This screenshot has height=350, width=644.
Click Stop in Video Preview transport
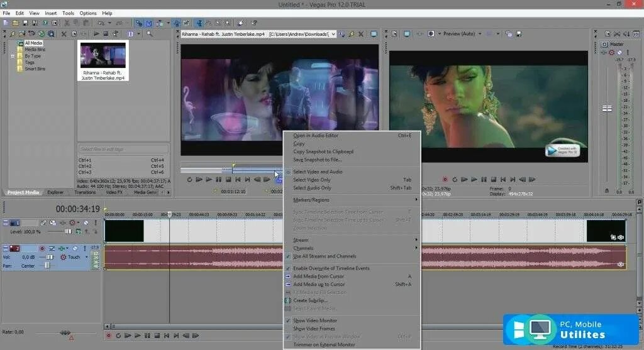point(494,179)
